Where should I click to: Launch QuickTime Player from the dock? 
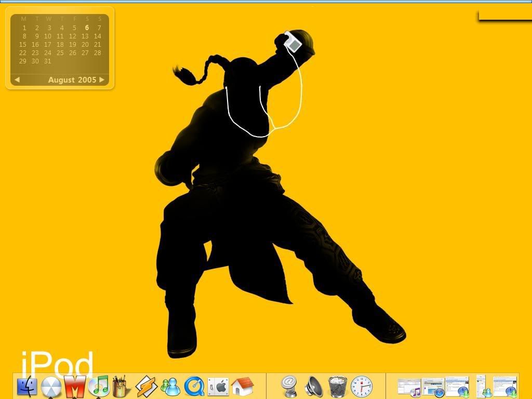(194, 387)
